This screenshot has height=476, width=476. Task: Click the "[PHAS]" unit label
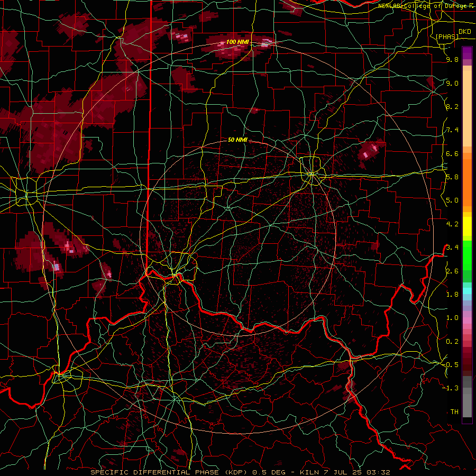(447, 37)
